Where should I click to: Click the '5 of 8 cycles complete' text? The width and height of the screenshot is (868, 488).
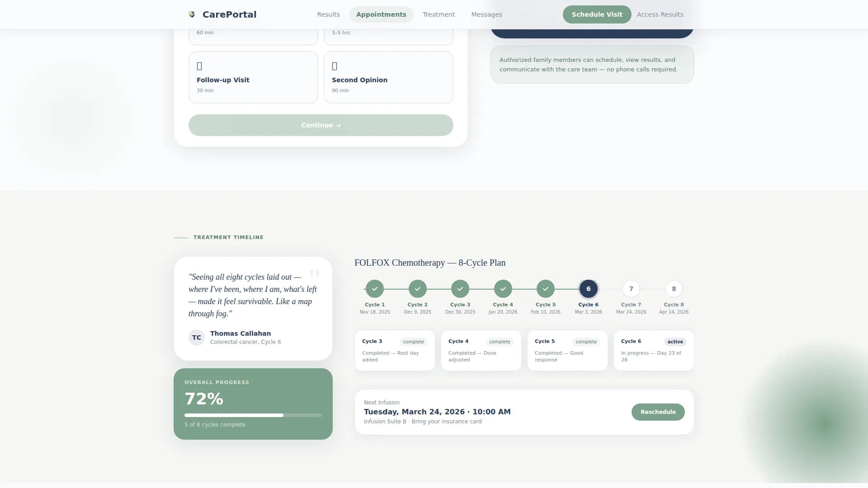(215, 425)
